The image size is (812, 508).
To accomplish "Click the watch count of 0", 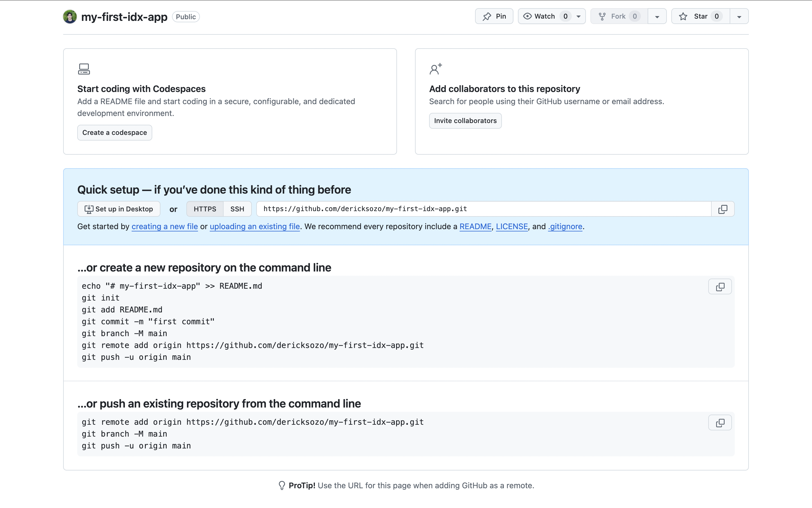I will [x=565, y=16].
